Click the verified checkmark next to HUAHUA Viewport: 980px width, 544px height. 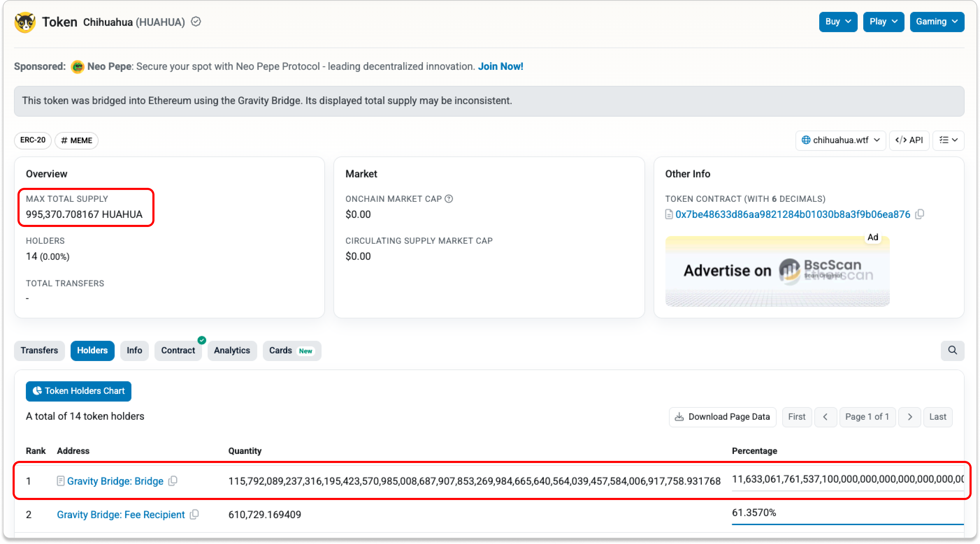point(196,22)
